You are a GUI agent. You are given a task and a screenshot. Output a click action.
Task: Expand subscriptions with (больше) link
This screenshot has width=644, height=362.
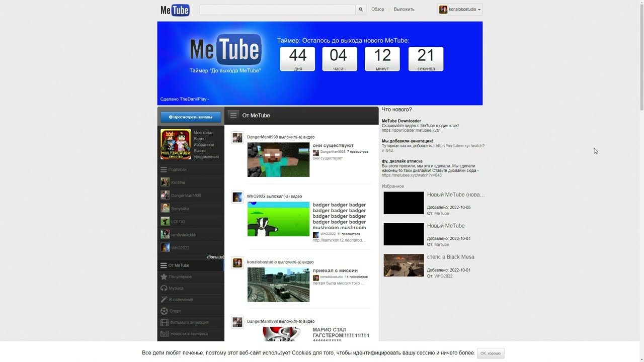[215, 257]
